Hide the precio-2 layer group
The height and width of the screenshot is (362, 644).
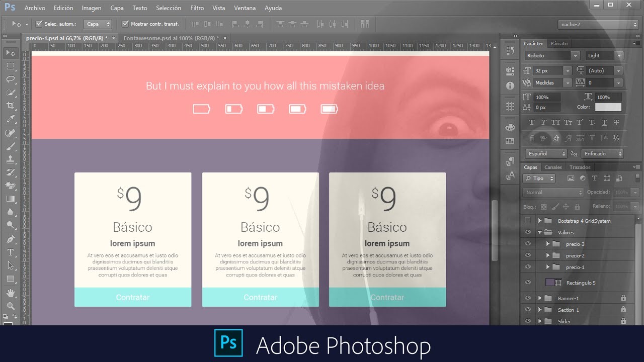tap(527, 255)
